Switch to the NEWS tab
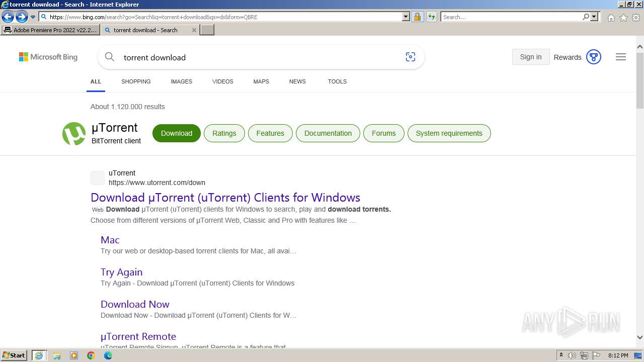The height and width of the screenshot is (362, 644). pyautogui.click(x=297, y=81)
